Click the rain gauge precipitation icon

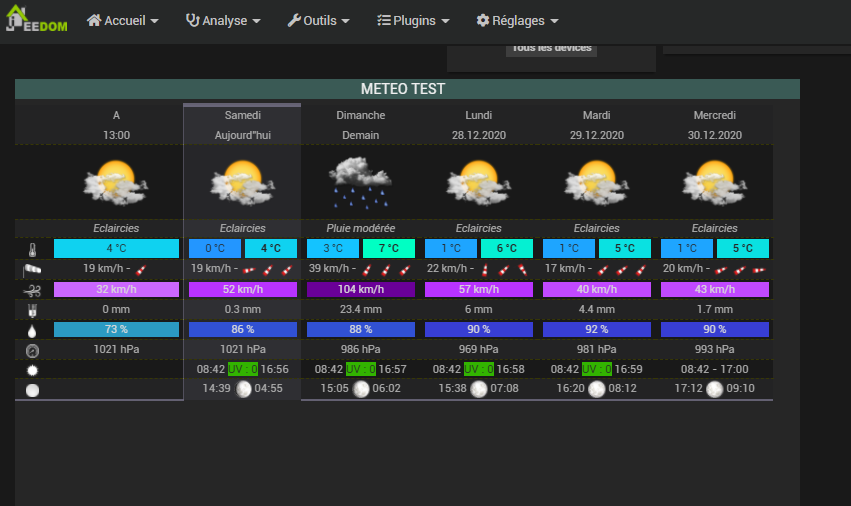pyautogui.click(x=33, y=311)
